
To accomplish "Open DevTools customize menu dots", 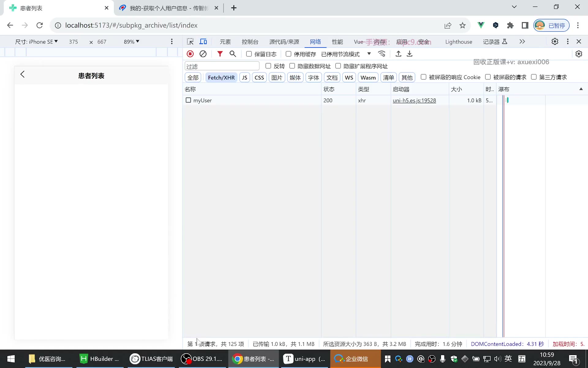I will click(568, 41).
